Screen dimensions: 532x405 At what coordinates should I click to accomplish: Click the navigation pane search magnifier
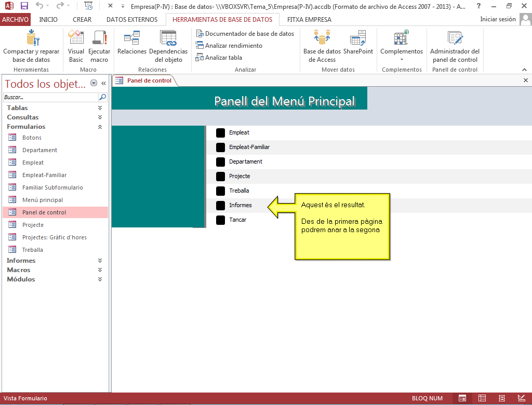tap(102, 97)
